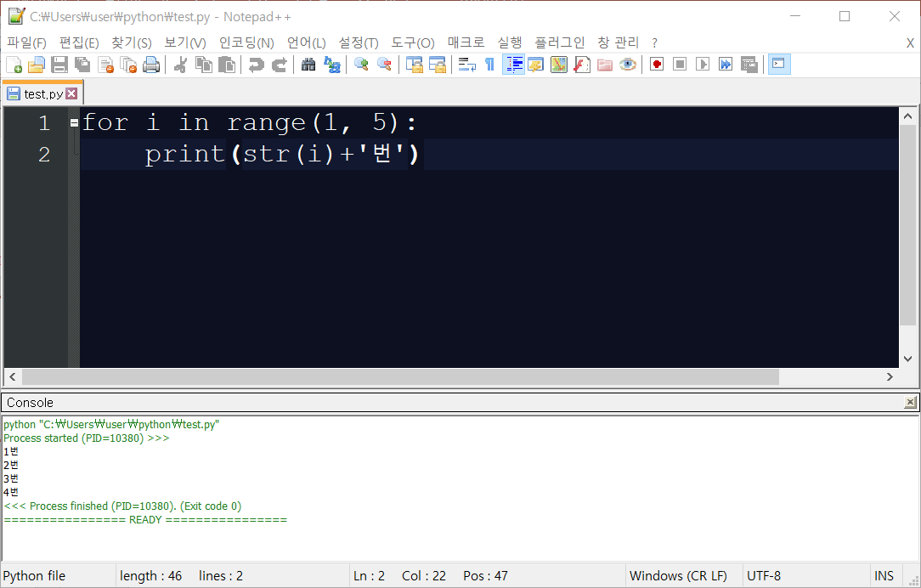Zoom in with magnifier plus icon
This screenshot has height=588, width=921.
pyautogui.click(x=361, y=65)
